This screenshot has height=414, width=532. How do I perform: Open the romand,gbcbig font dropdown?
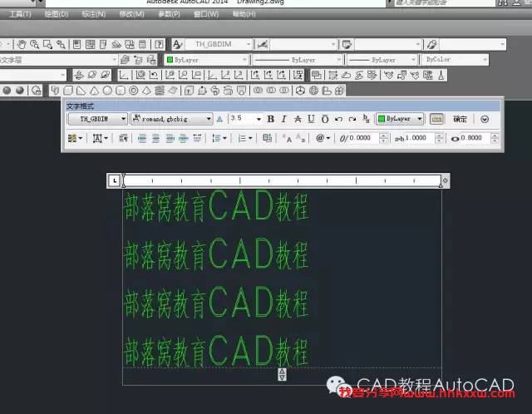[x=172, y=119]
